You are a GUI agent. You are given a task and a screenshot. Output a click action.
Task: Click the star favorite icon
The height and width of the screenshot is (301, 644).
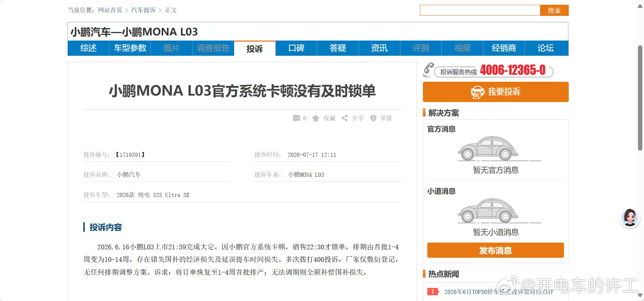point(316,118)
